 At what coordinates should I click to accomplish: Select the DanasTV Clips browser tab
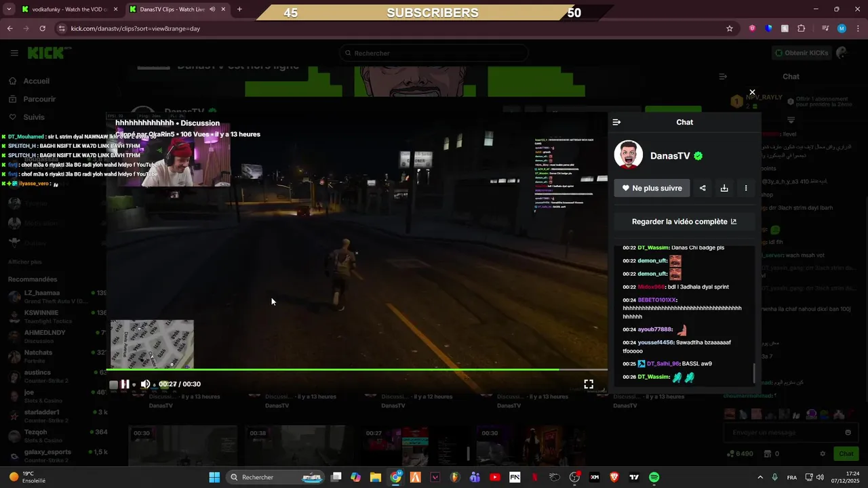(176, 9)
